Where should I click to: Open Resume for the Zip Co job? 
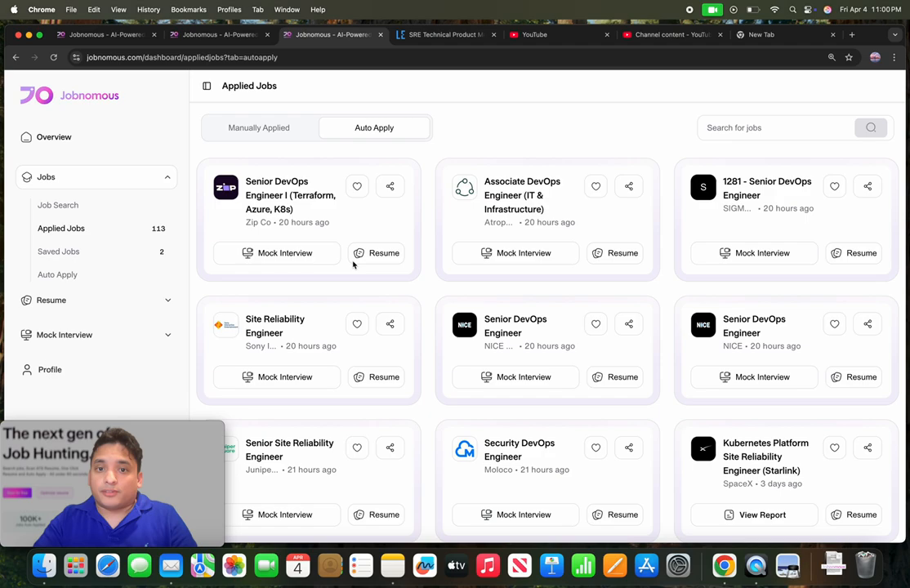pyautogui.click(x=376, y=253)
